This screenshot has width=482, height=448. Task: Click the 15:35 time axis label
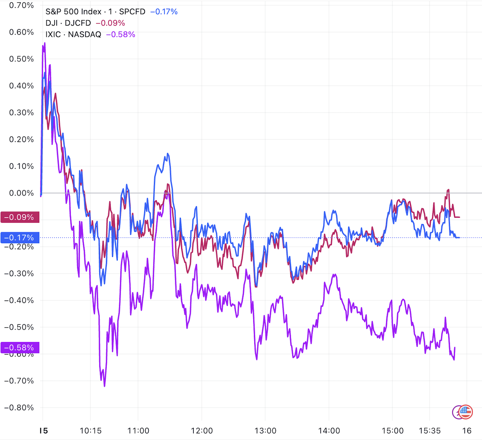coord(429,431)
